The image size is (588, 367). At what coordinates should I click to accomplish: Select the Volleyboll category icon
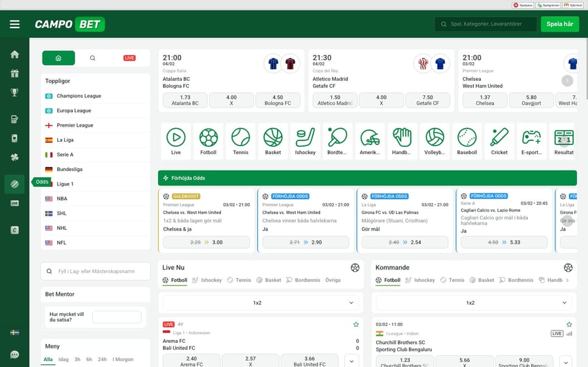(434, 141)
